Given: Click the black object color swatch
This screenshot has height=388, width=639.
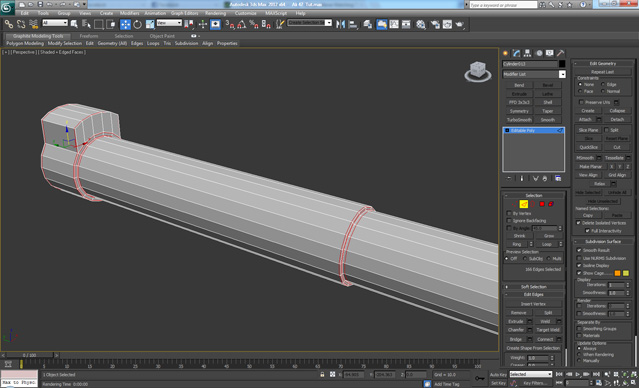Looking at the screenshot, I should click(x=562, y=64).
